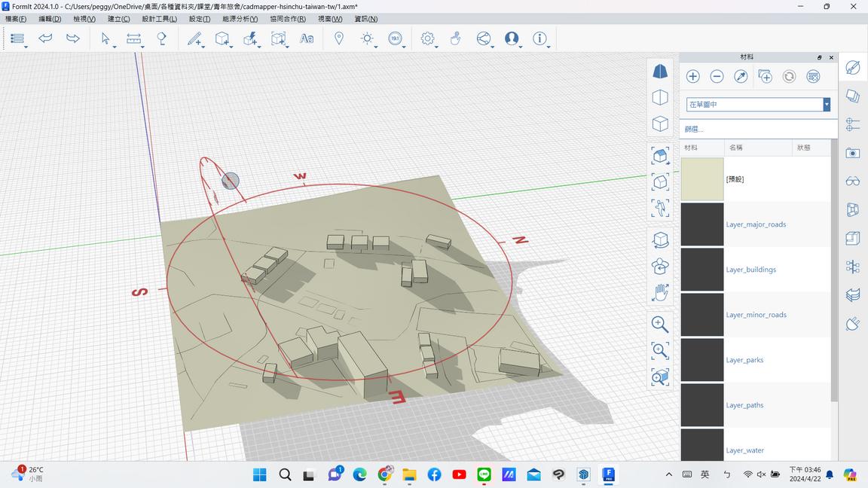Image resolution: width=868 pixels, height=488 pixels.
Task: Activate the Orbit view tool
Action: [x=660, y=239]
